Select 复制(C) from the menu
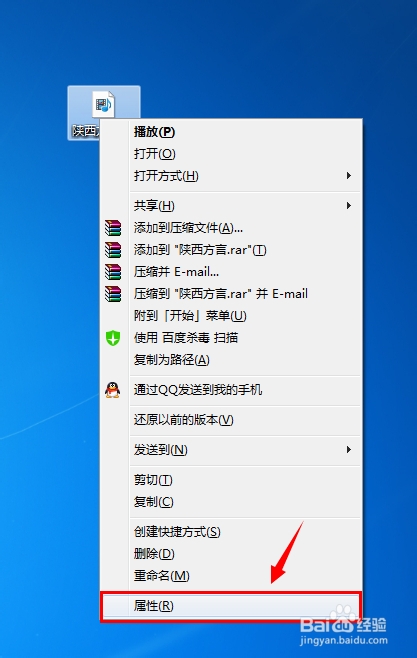This screenshot has width=417, height=658. pos(154,501)
